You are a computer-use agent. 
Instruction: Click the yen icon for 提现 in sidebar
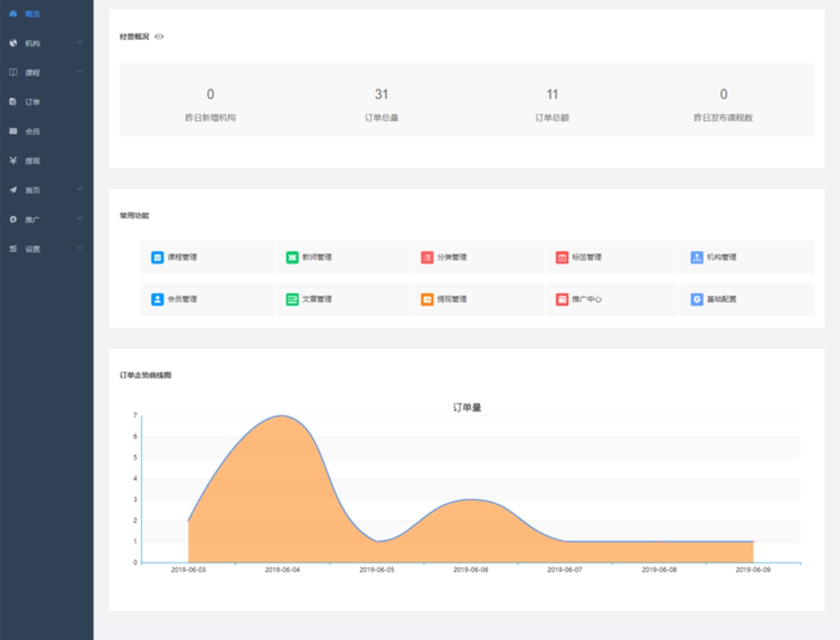(x=13, y=161)
